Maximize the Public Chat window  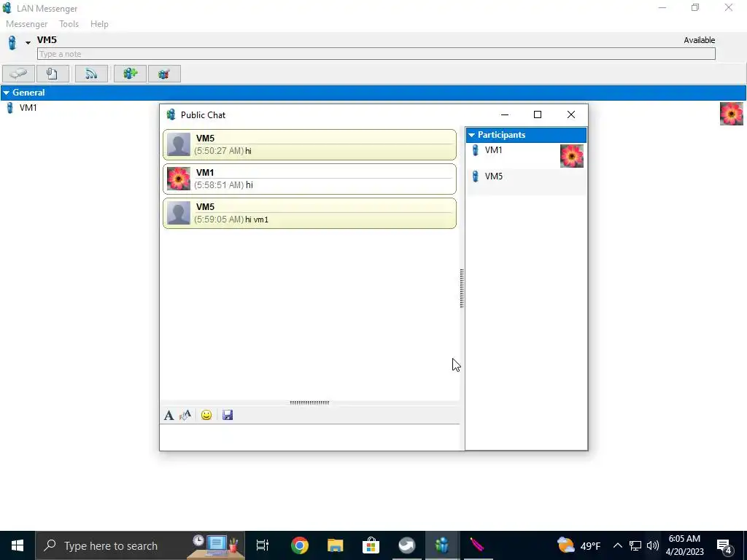[x=538, y=114]
